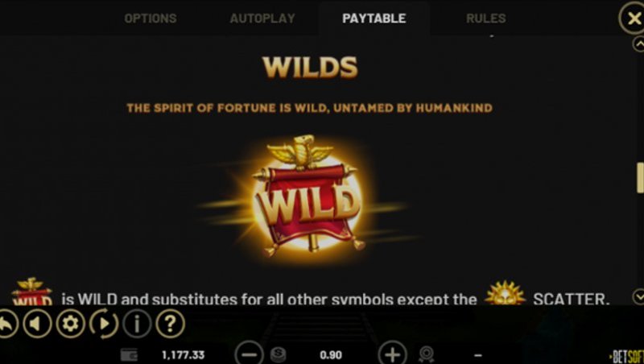Open settings gear icon

click(x=70, y=324)
